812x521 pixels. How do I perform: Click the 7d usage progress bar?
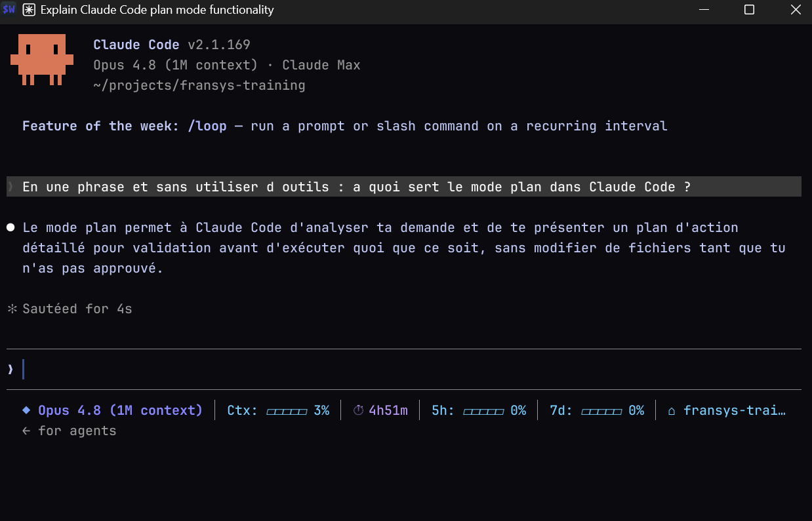pyautogui.click(x=601, y=411)
